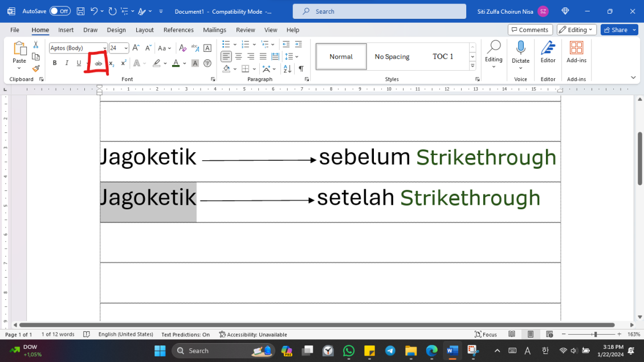Expand the Text Highlight Color options
The width and height of the screenshot is (644, 362).
coord(165,63)
